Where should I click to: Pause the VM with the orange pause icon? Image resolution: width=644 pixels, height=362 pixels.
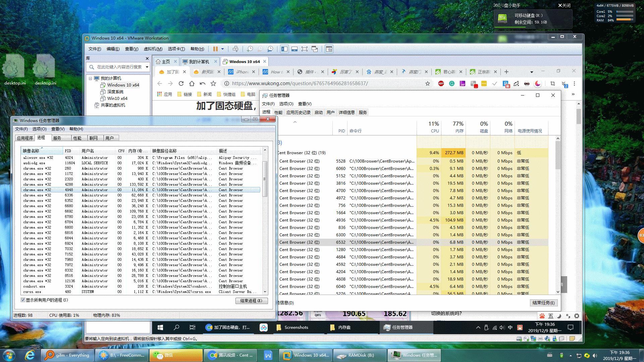215,49
